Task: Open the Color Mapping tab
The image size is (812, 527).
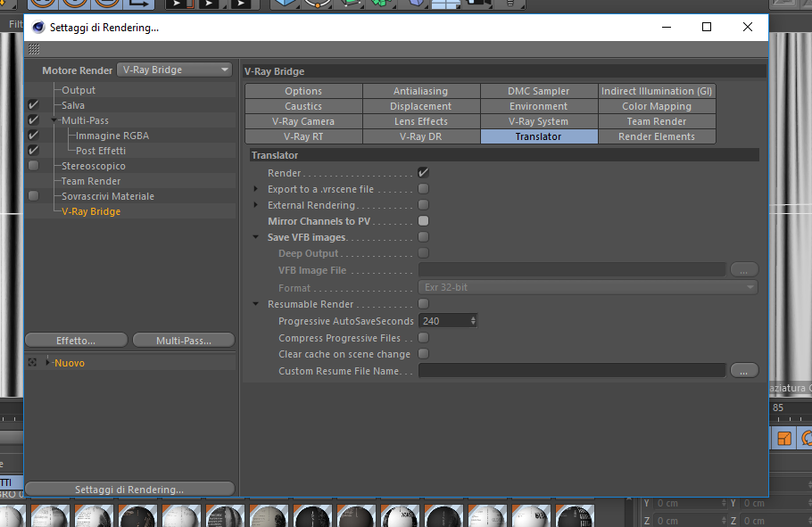Action: 657,106
